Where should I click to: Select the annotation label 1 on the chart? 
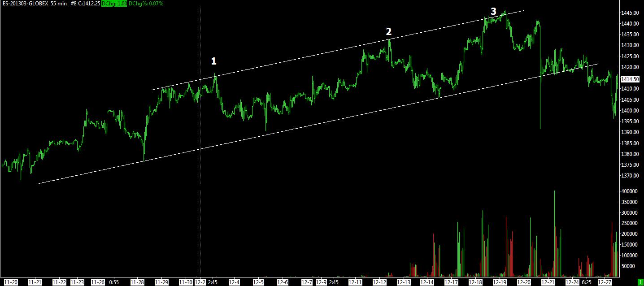pos(214,61)
